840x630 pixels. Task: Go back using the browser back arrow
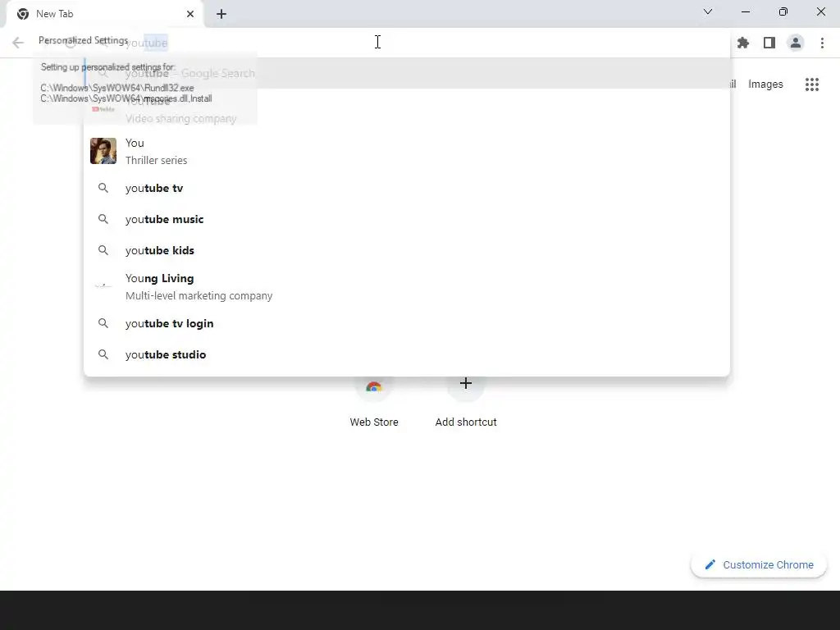(x=18, y=43)
